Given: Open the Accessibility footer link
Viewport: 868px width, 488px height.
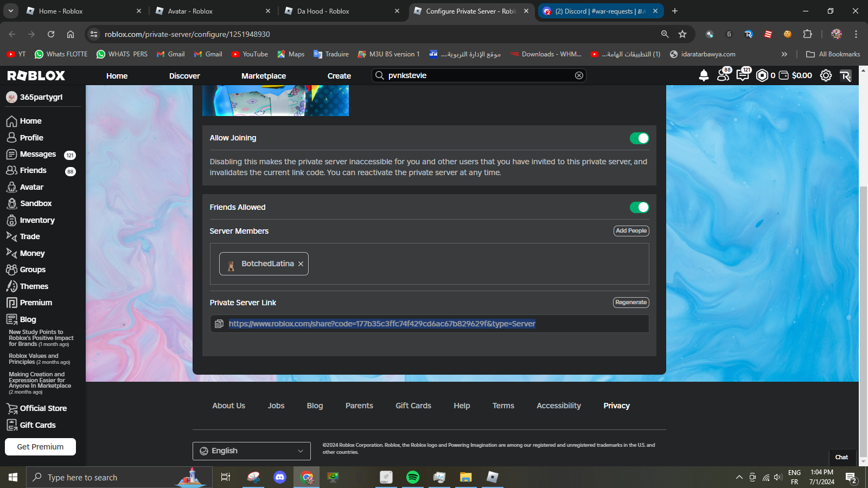Looking at the screenshot, I should tap(559, 406).
